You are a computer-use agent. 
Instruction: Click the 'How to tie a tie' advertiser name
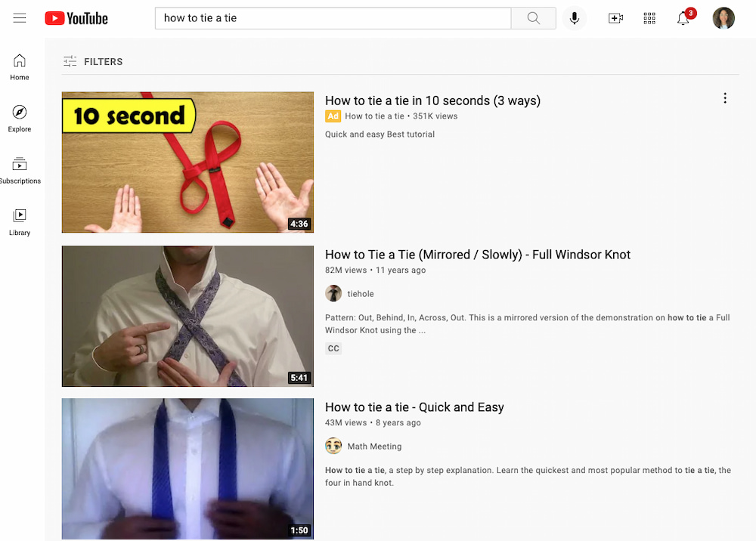pyautogui.click(x=375, y=116)
